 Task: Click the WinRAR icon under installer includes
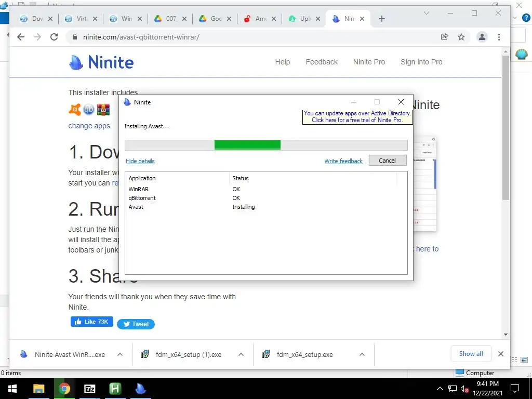pyautogui.click(x=103, y=109)
